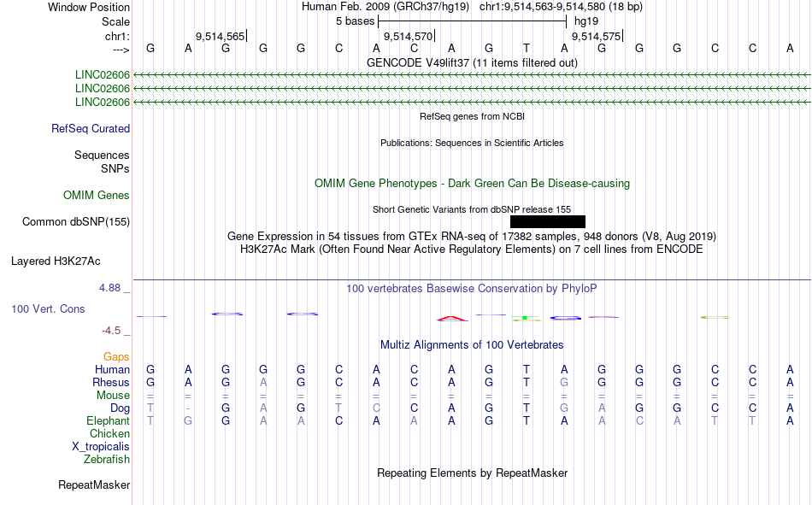Select the Human species row label

(112, 369)
